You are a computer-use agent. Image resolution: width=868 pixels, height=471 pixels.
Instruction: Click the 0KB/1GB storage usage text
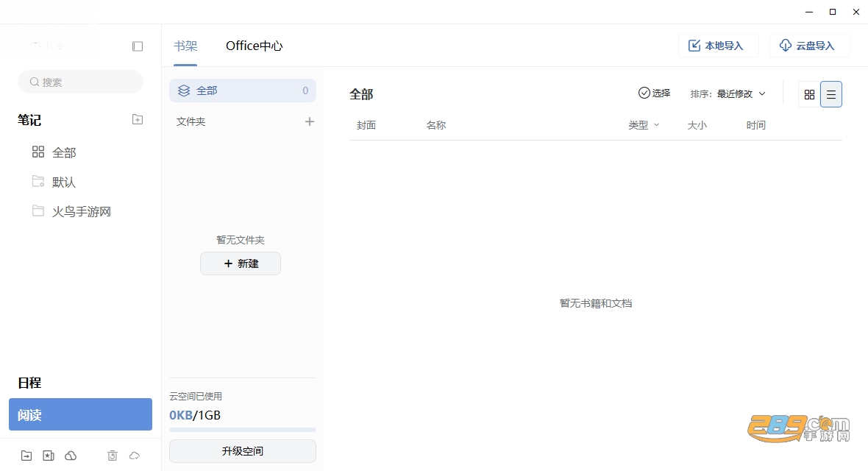click(x=195, y=415)
